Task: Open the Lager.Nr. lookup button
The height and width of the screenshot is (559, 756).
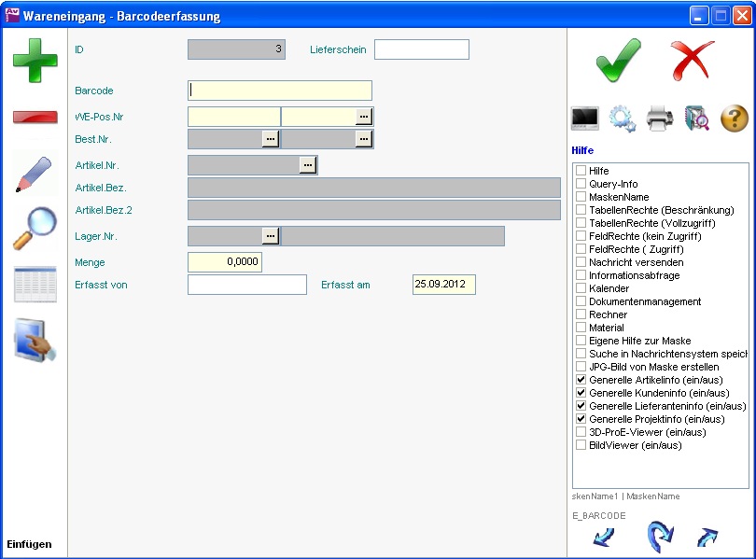Action: click(271, 236)
